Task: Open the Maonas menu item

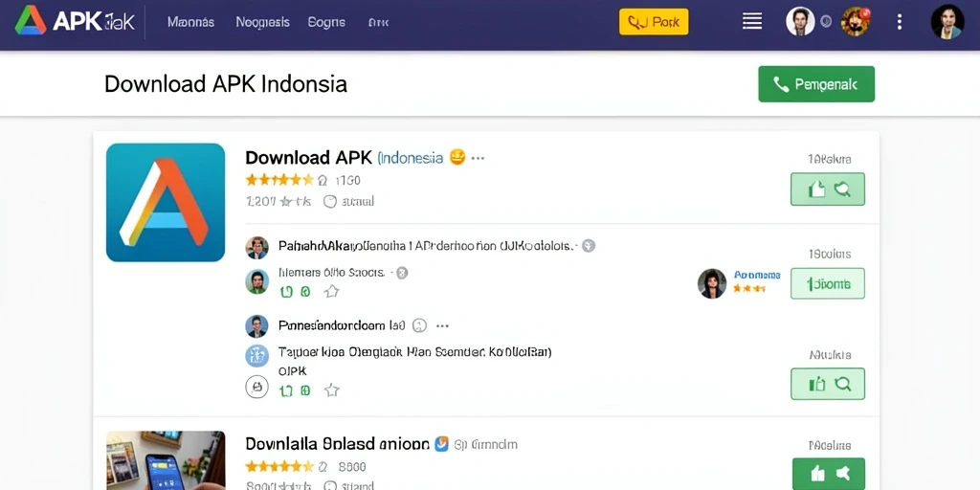Action: tap(190, 22)
